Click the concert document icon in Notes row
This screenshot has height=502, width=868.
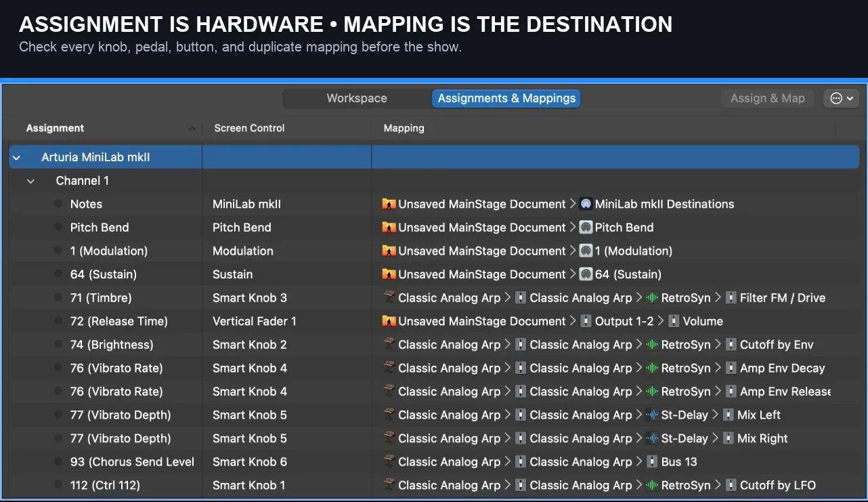point(389,204)
